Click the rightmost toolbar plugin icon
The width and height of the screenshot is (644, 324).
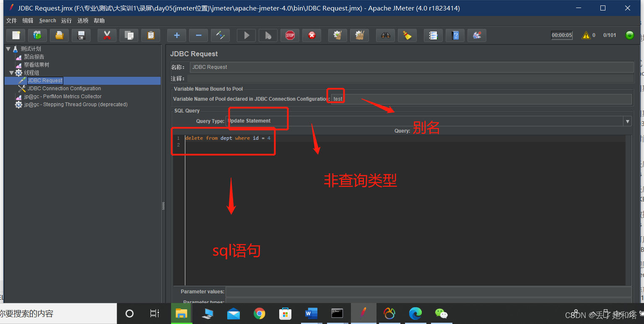point(477,35)
